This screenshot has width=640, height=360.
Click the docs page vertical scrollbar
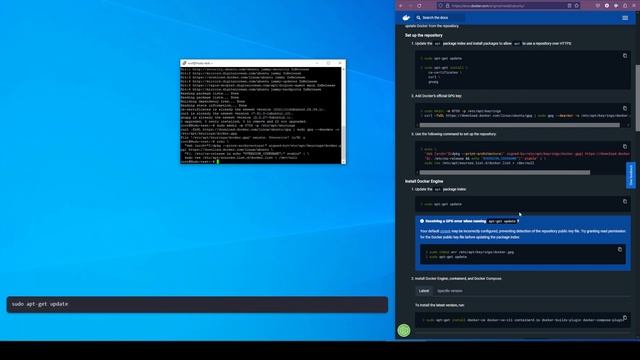pos(638,98)
